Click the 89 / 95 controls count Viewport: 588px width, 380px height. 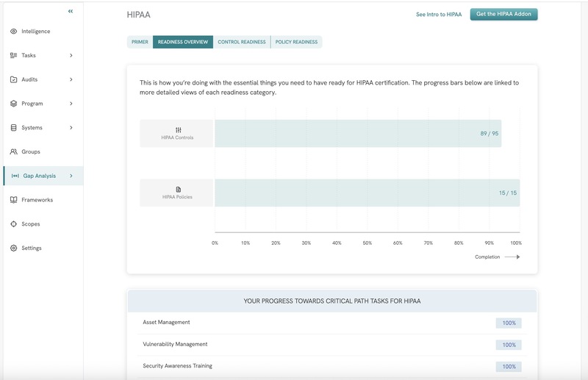pos(490,134)
